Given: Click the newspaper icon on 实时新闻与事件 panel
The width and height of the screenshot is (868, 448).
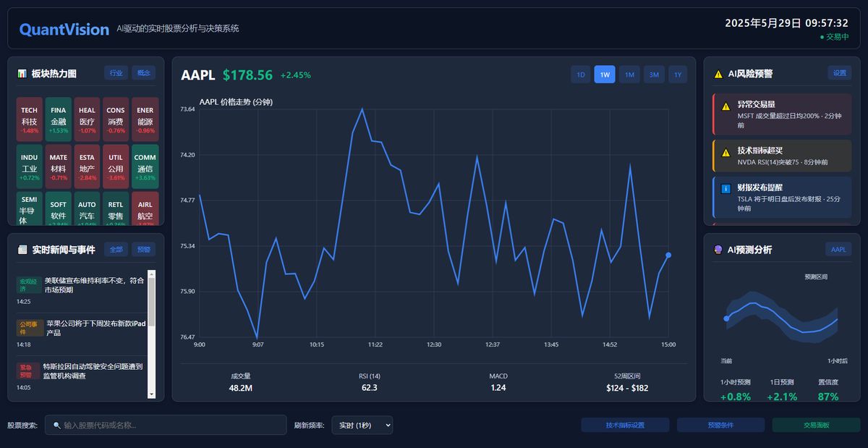Looking at the screenshot, I should tap(22, 249).
